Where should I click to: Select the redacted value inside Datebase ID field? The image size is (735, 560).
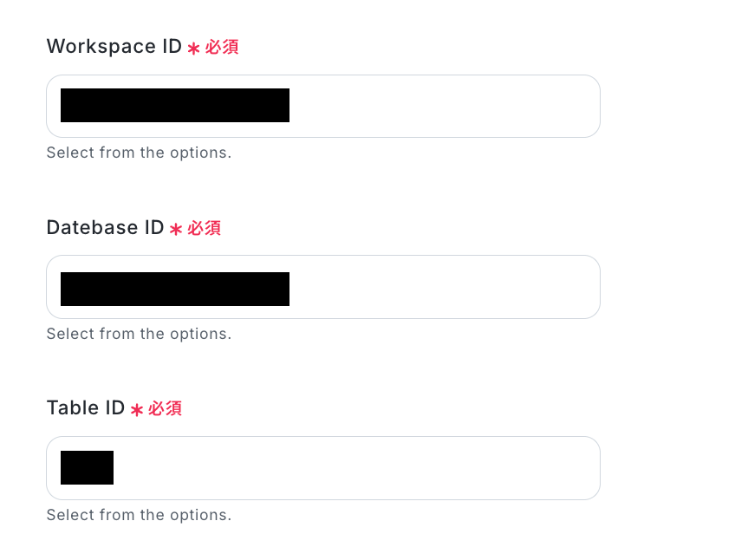pos(174,289)
